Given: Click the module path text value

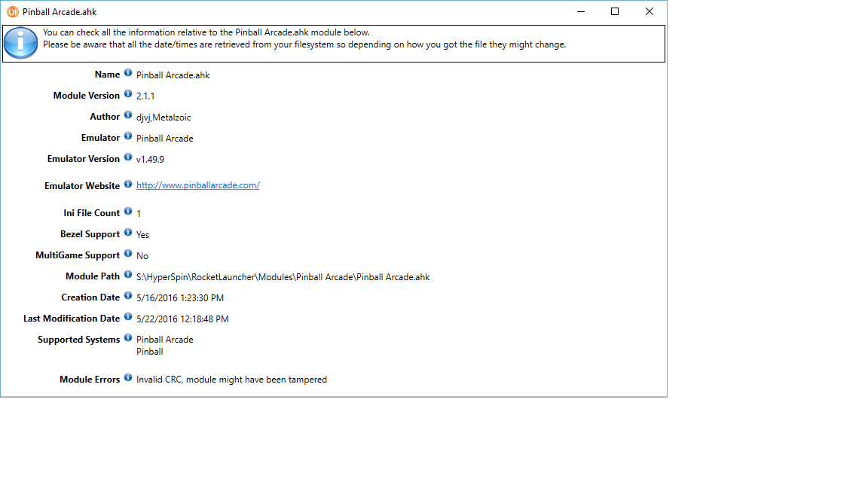Looking at the screenshot, I should click(283, 277).
